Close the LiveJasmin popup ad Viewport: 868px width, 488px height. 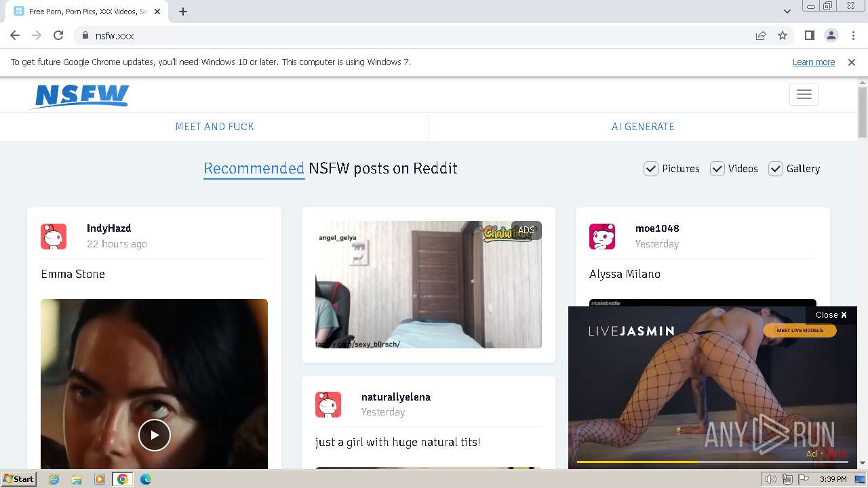point(831,314)
